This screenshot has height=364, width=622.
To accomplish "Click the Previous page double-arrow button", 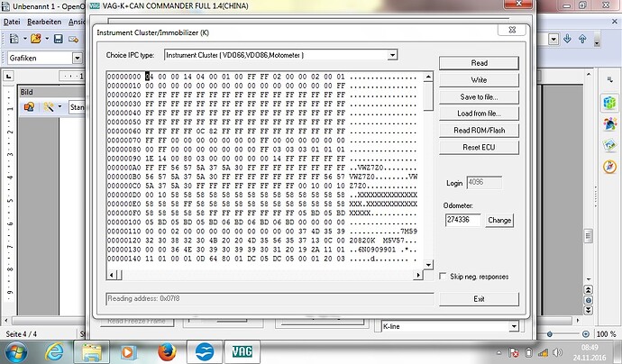I will click(589, 290).
